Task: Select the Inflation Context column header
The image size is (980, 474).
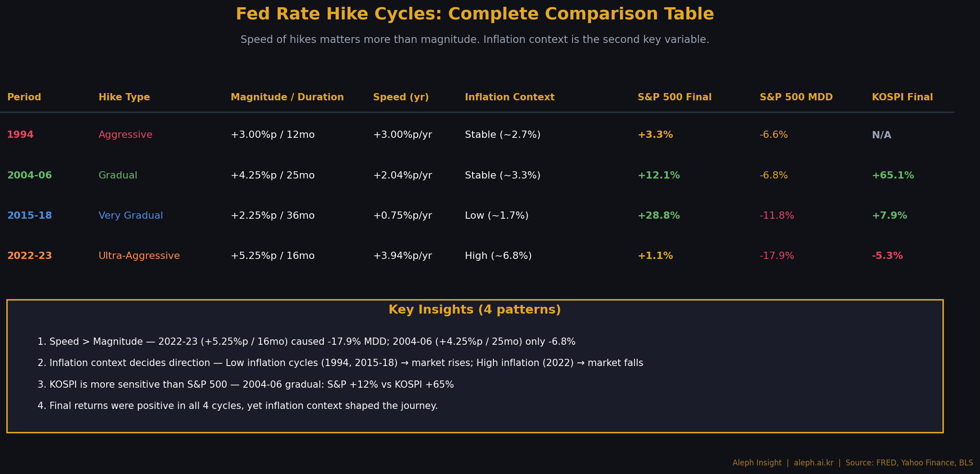Action: click(510, 98)
